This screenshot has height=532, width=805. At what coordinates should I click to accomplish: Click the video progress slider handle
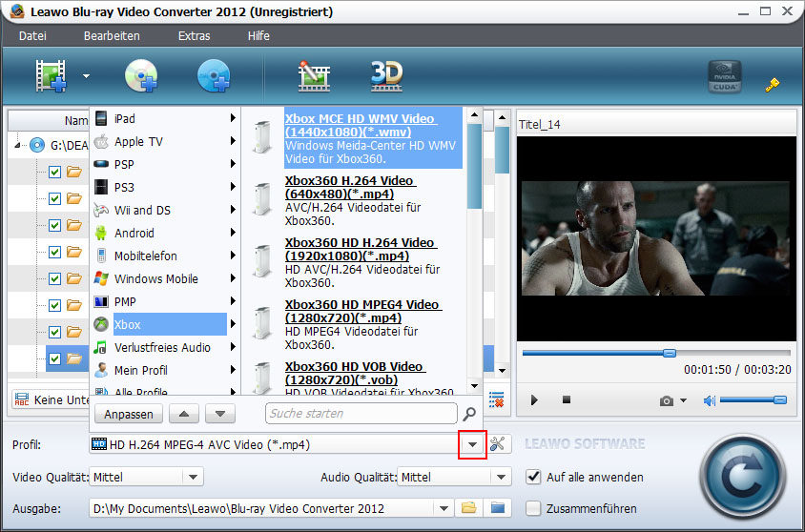pyautogui.click(x=669, y=353)
